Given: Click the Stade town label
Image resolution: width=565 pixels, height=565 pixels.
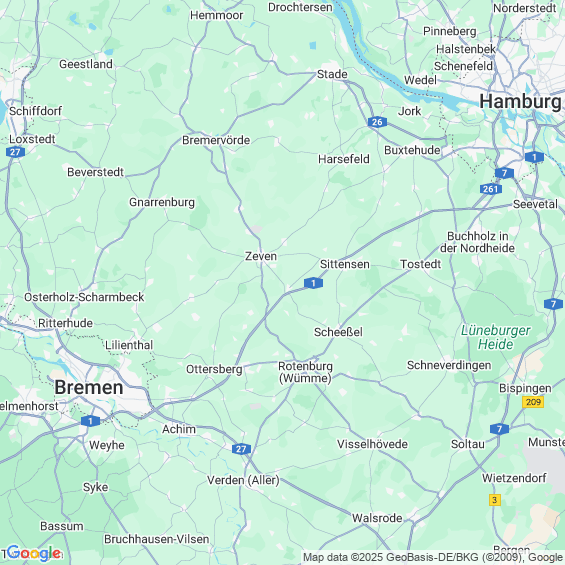Looking at the screenshot, I should pos(332,74).
